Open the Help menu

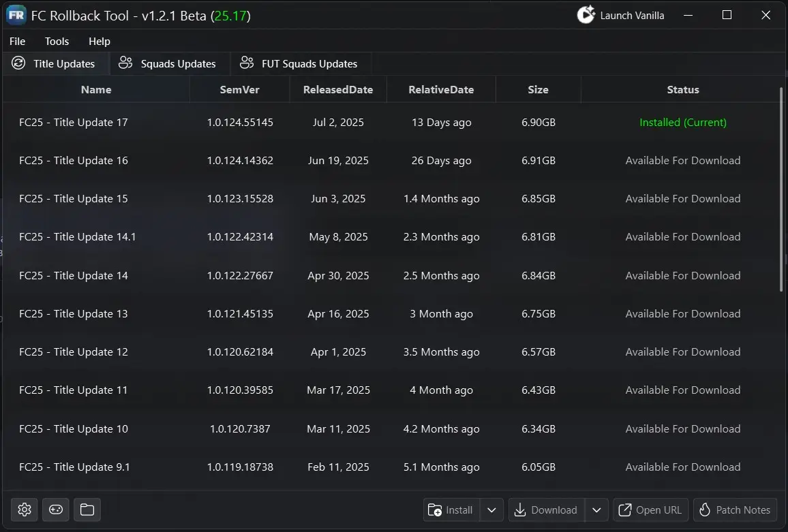click(100, 41)
